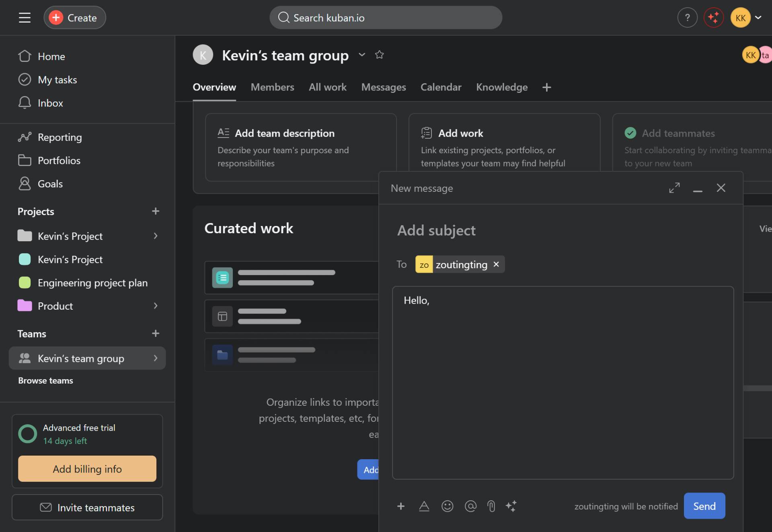Click Add billing info button
The height and width of the screenshot is (532, 772).
[87, 469]
